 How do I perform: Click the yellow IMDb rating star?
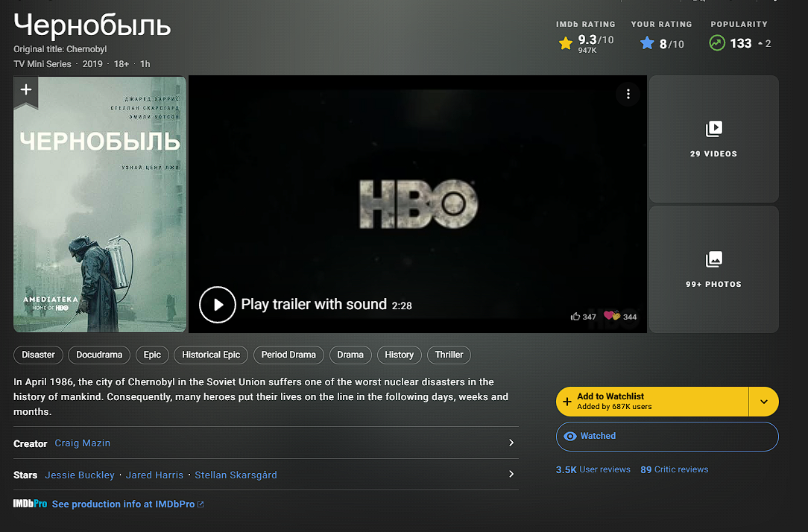(x=565, y=43)
